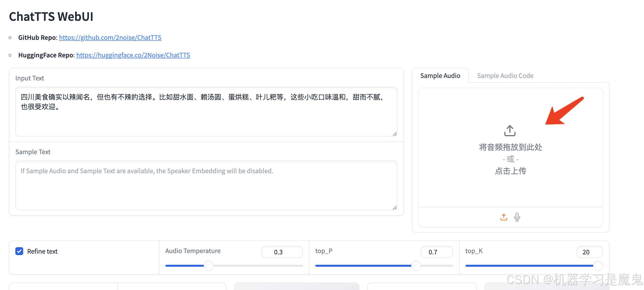The image size is (644, 290).
Task: Click the top_P slider handle
Action: 416,266
